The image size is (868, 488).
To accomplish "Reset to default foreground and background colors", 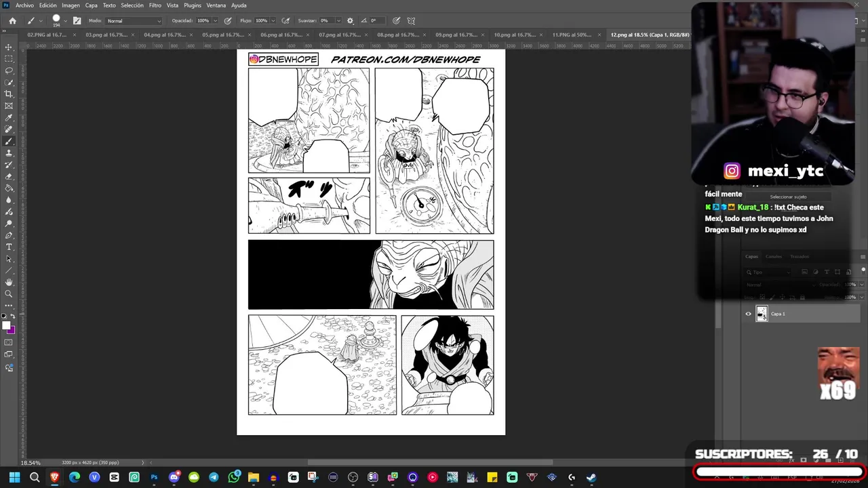I will click(x=5, y=317).
